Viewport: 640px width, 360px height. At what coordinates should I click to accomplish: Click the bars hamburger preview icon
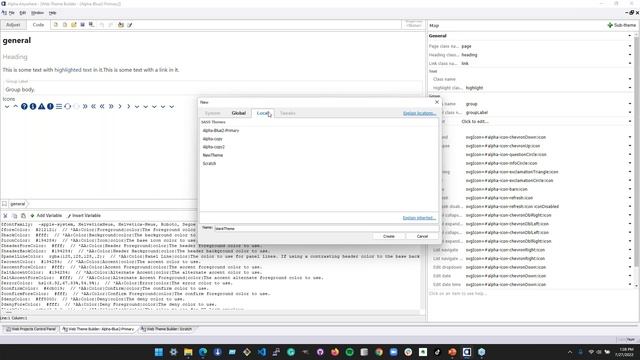point(59,107)
